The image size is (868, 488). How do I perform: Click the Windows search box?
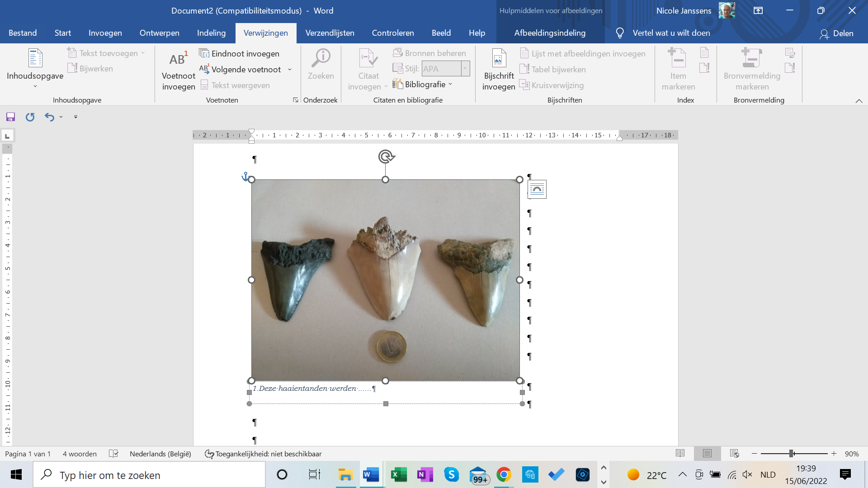149,475
